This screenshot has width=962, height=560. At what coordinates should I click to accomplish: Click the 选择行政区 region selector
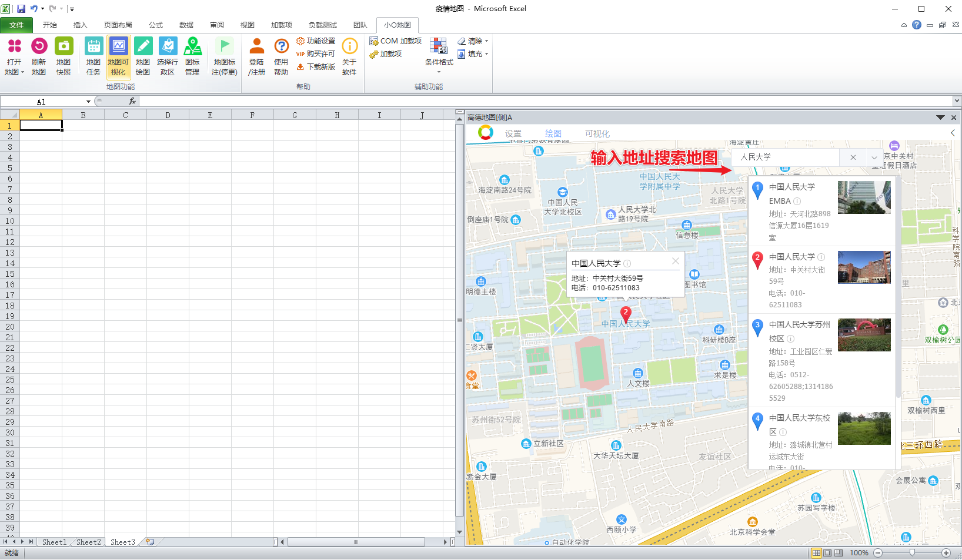[168, 56]
